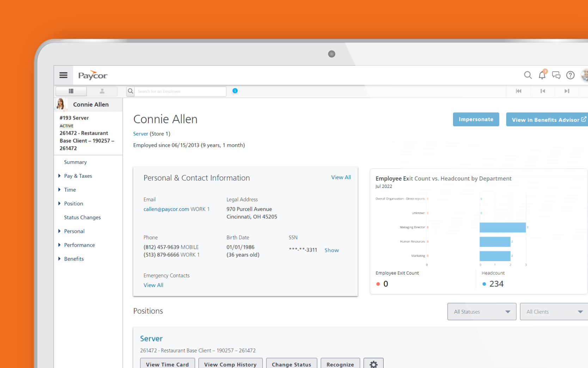
Task: Click Employee Exit Count red legend dot
Action: pos(378,284)
